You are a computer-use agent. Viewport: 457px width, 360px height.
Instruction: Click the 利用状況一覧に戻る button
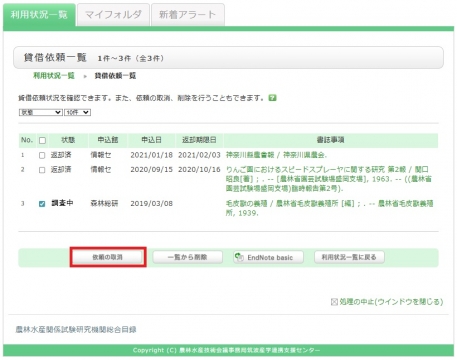(x=349, y=257)
